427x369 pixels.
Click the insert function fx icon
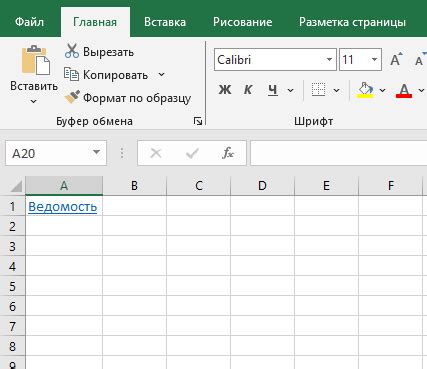[x=228, y=153]
